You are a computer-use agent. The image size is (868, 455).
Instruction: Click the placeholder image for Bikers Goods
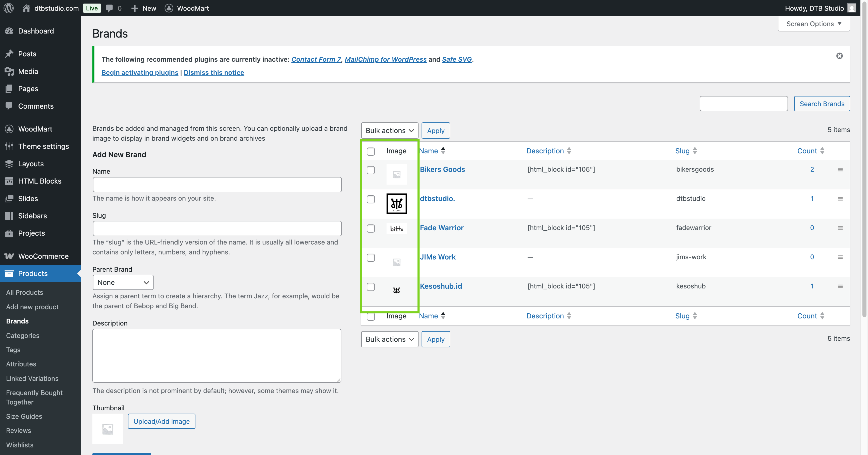(x=396, y=174)
